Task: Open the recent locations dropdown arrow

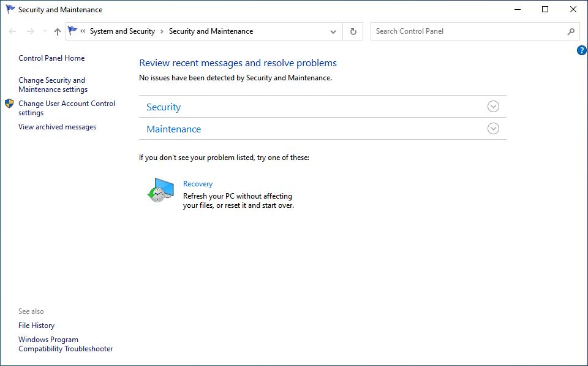Action: coord(45,31)
